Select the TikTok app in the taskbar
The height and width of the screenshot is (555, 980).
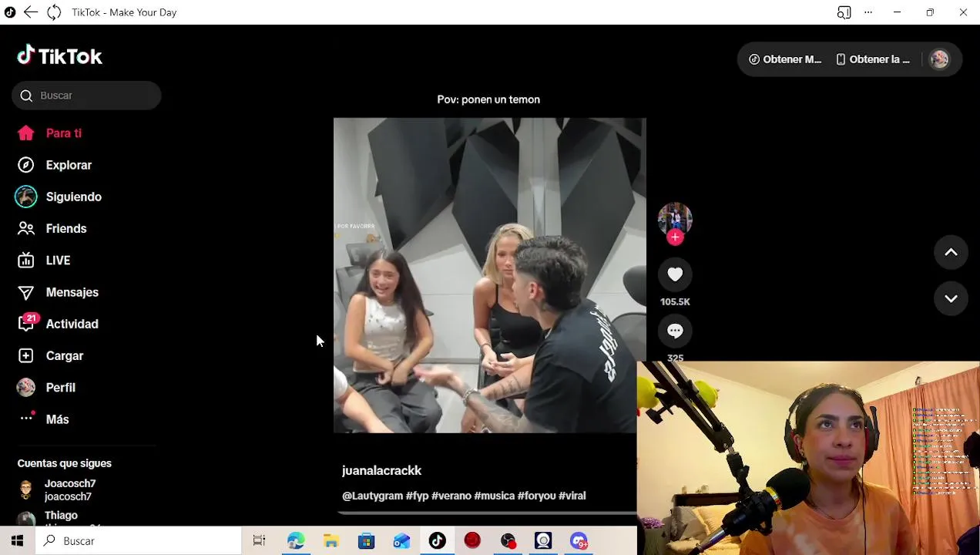pos(437,541)
